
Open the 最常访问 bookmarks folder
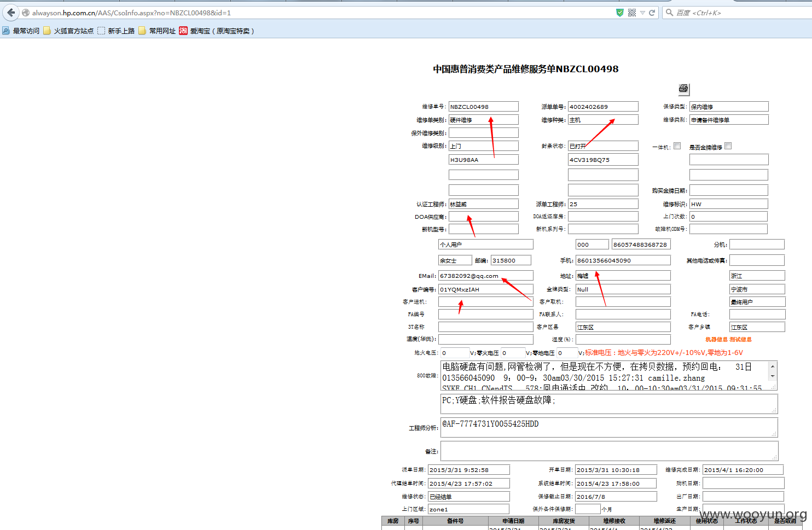point(21,31)
